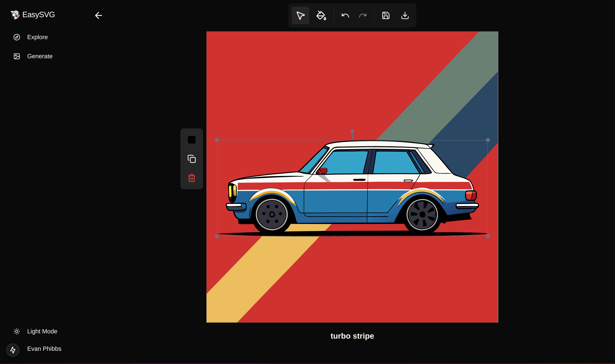Go back using the left arrow
The image size is (615, 364).
tap(99, 15)
